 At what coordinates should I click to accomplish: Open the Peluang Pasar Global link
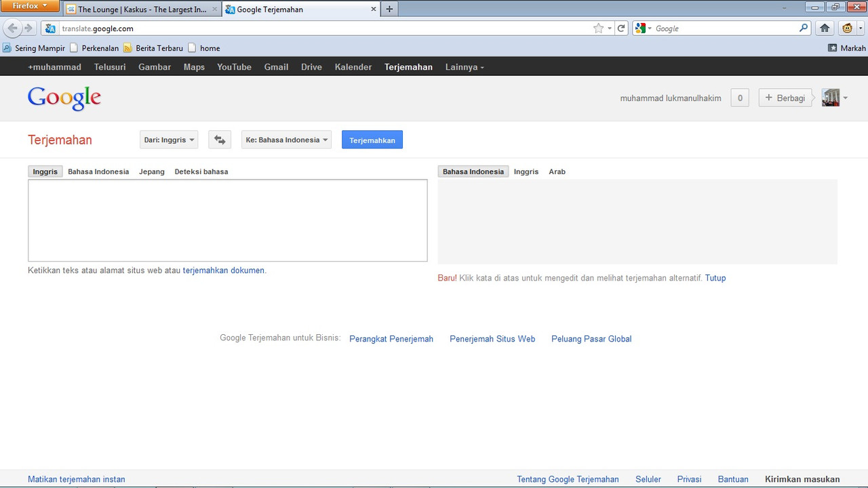tap(591, 339)
